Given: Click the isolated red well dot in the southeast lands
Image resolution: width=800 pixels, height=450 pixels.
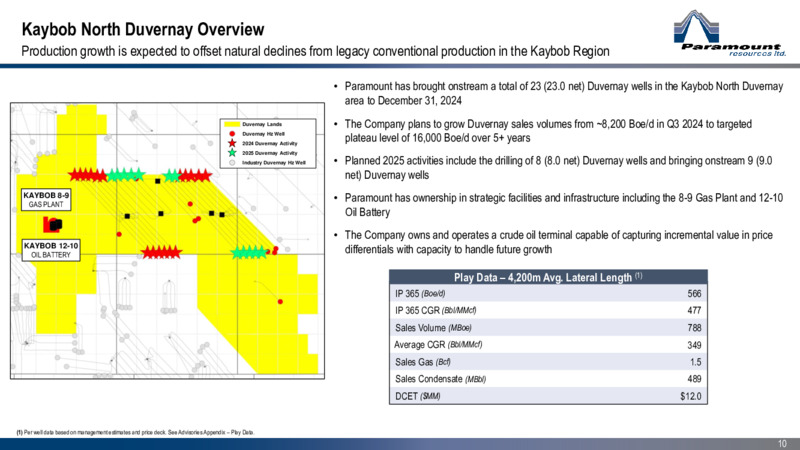Looking at the screenshot, I should 280,302.
